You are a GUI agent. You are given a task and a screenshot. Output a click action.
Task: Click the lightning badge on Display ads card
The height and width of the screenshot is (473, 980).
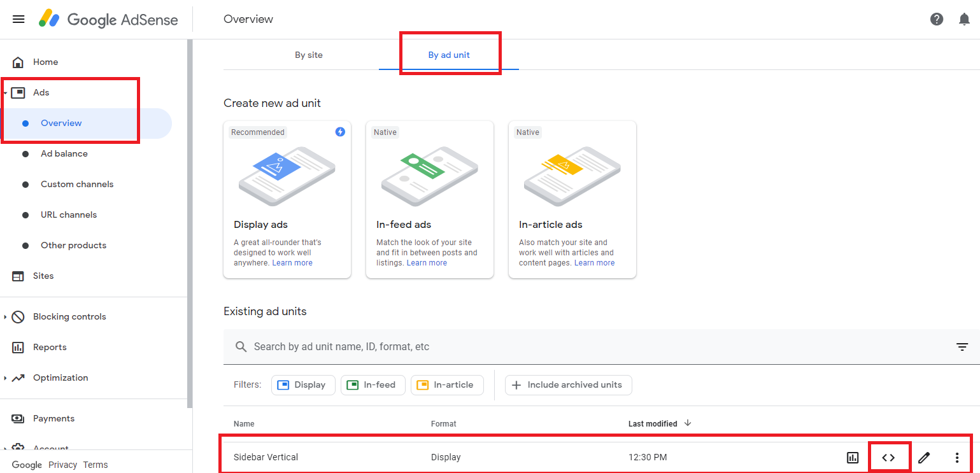pyautogui.click(x=340, y=132)
